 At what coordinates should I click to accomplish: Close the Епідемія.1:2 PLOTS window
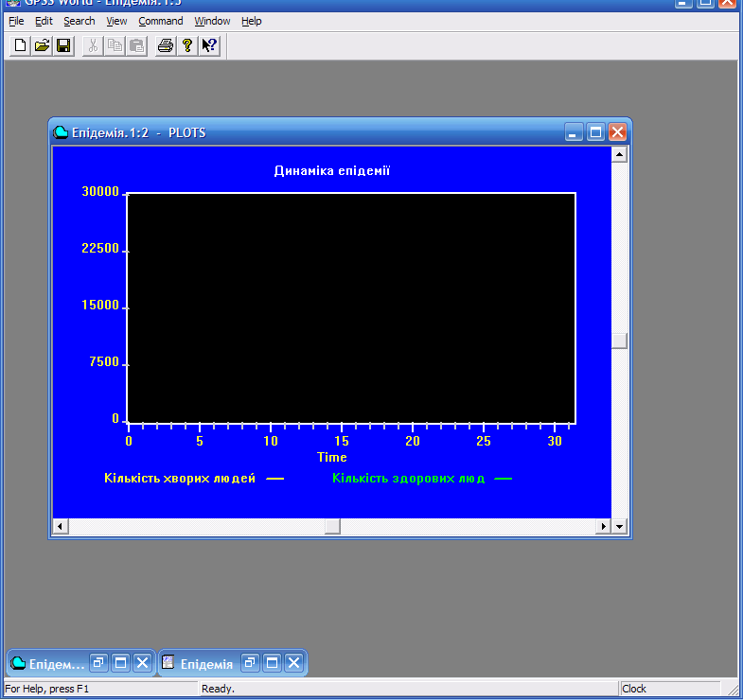click(617, 132)
